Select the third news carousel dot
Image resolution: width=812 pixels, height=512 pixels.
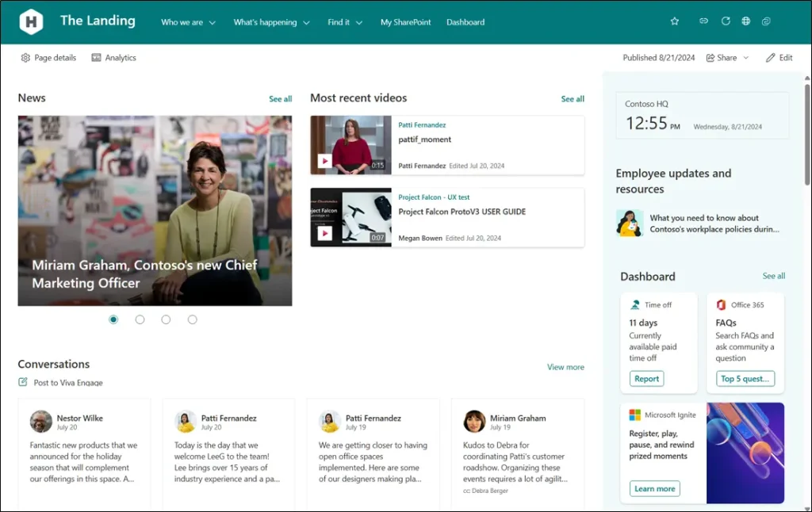point(166,319)
